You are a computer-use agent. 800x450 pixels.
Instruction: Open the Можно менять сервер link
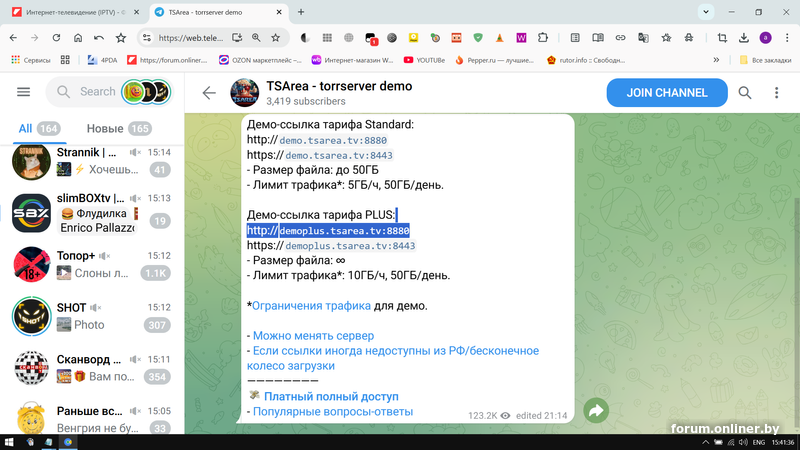pyautogui.click(x=313, y=336)
